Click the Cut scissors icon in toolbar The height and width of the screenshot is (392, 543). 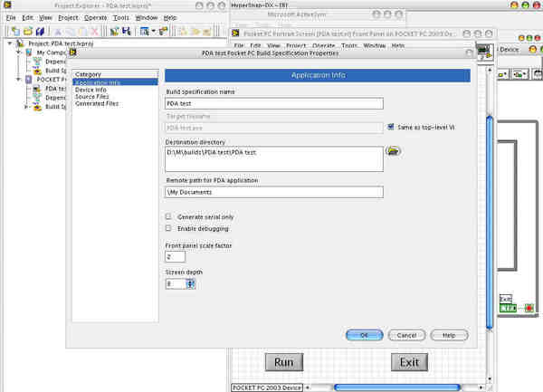58,32
